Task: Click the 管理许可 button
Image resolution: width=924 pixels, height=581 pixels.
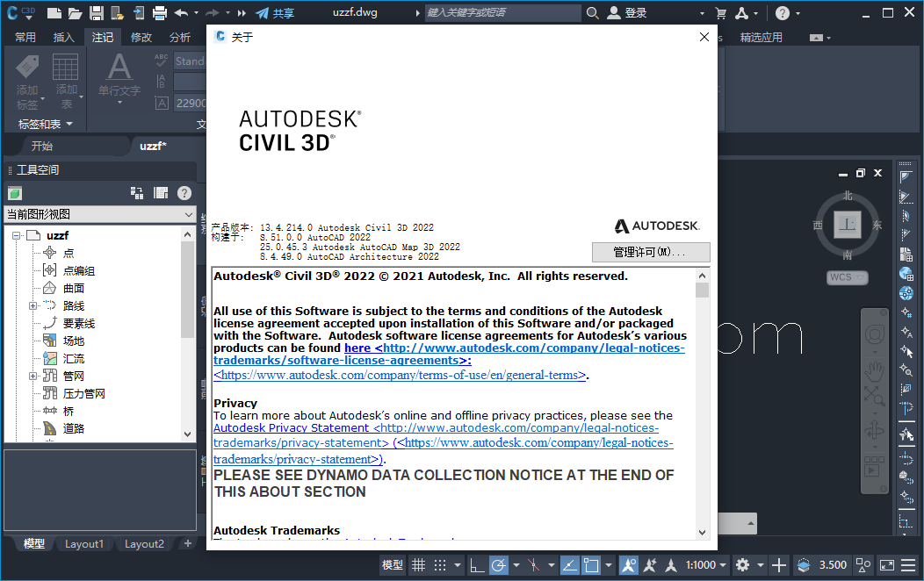Action: coord(650,252)
